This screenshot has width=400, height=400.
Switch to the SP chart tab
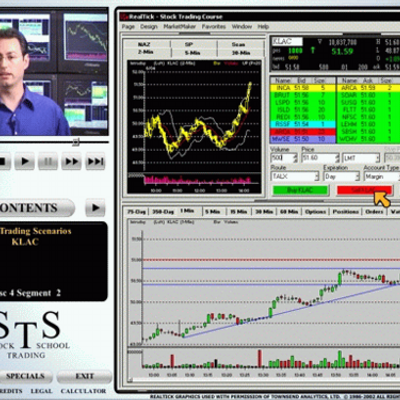click(x=189, y=44)
